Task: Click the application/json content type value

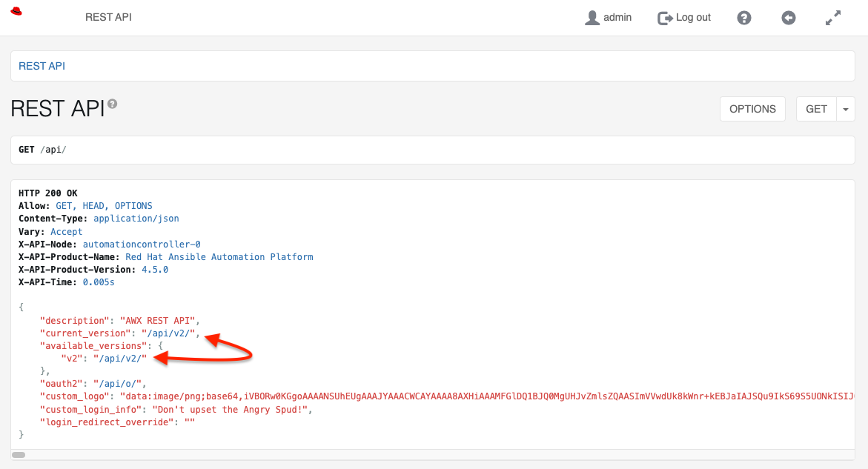Action: [136, 219]
